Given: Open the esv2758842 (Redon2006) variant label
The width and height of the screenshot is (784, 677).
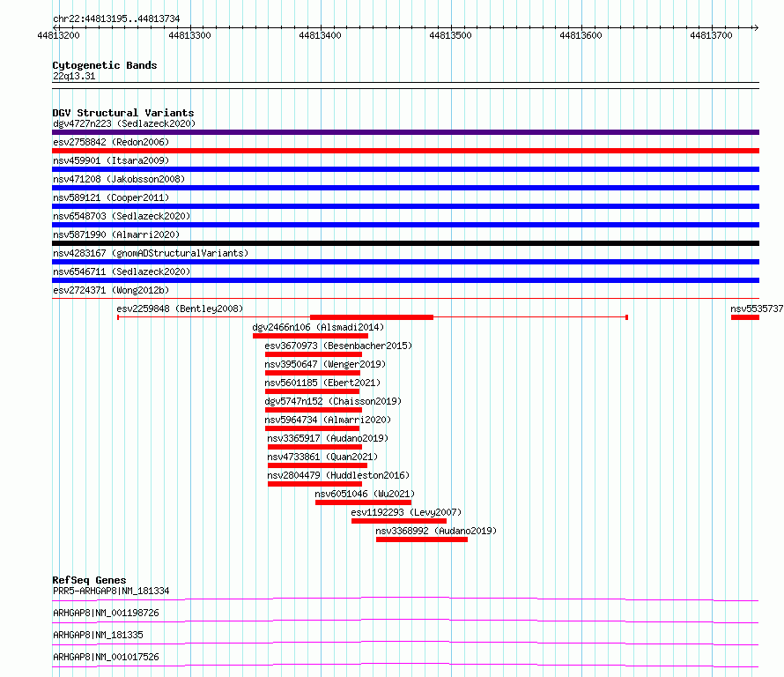Looking at the screenshot, I should pos(111,142).
